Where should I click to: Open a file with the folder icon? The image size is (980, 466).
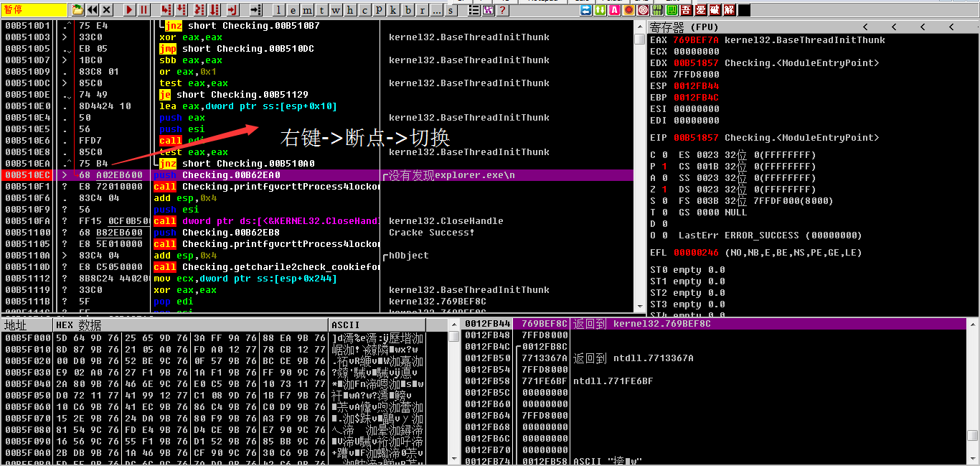(77, 10)
